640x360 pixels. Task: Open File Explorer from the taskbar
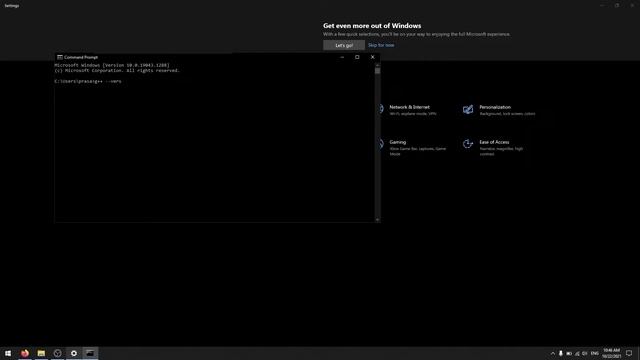pos(41,353)
